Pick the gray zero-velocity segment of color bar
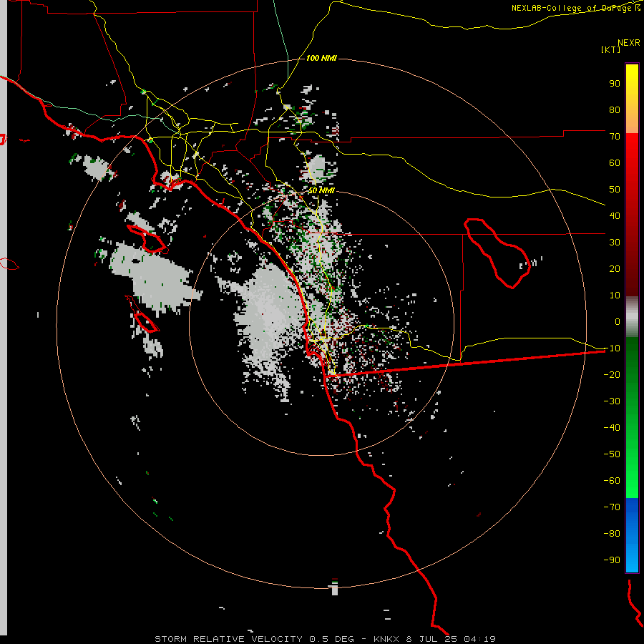 (632, 317)
